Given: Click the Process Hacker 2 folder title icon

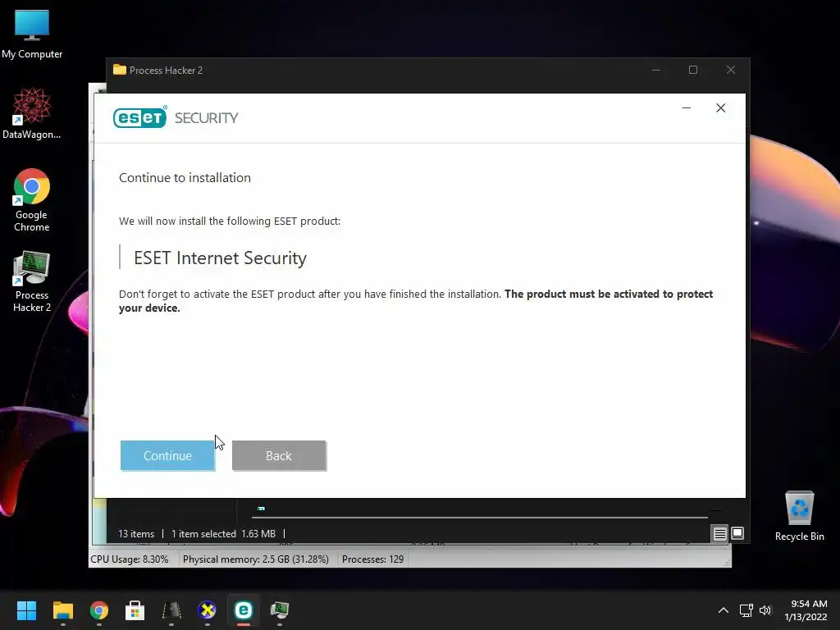Looking at the screenshot, I should point(120,71).
